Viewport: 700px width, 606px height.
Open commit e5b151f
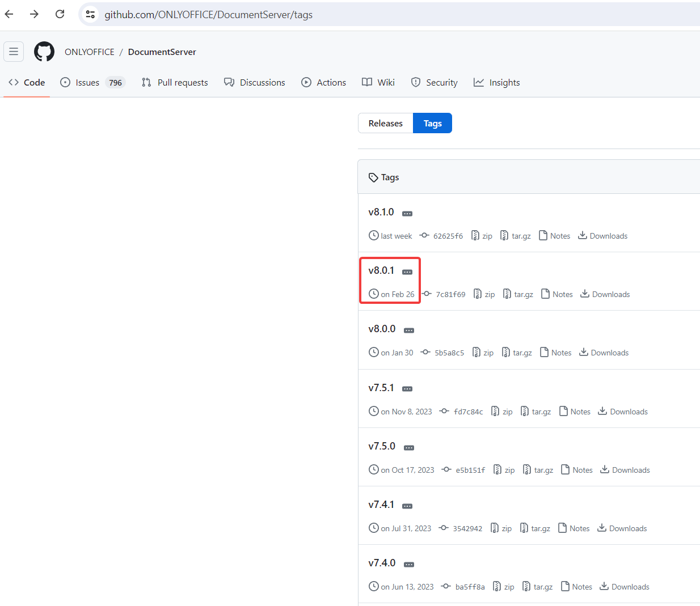pos(463,470)
